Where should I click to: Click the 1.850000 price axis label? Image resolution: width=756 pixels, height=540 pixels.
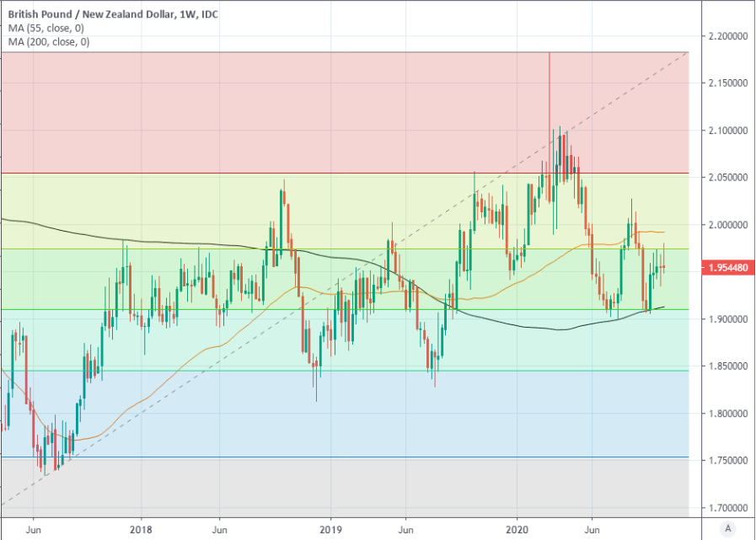[x=727, y=366]
